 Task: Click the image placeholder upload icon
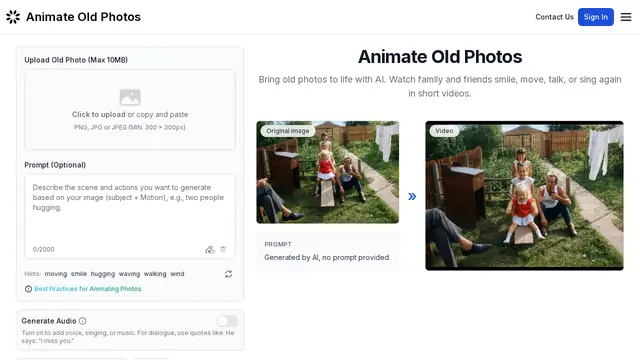pyautogui.click(x=130, y=97)
